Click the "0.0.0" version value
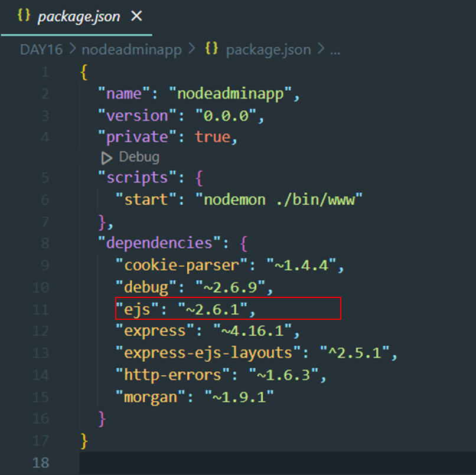Screen dimensions: 476x475 pyautogui.click(x=226, y=116)
